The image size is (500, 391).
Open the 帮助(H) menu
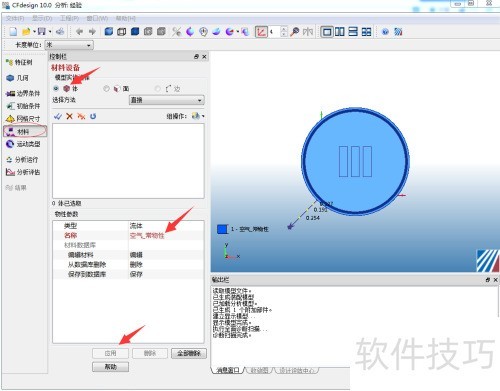[x=125, y=18]
